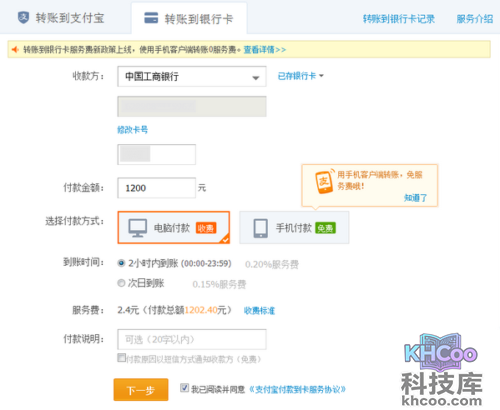Click the 付款金额 field showing 1200

(x=156, y=188)
